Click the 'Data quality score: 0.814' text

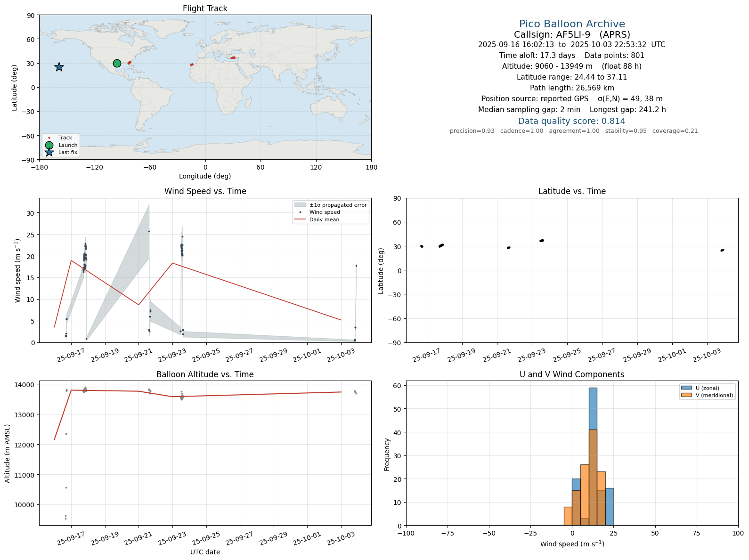tap(572, 121)
